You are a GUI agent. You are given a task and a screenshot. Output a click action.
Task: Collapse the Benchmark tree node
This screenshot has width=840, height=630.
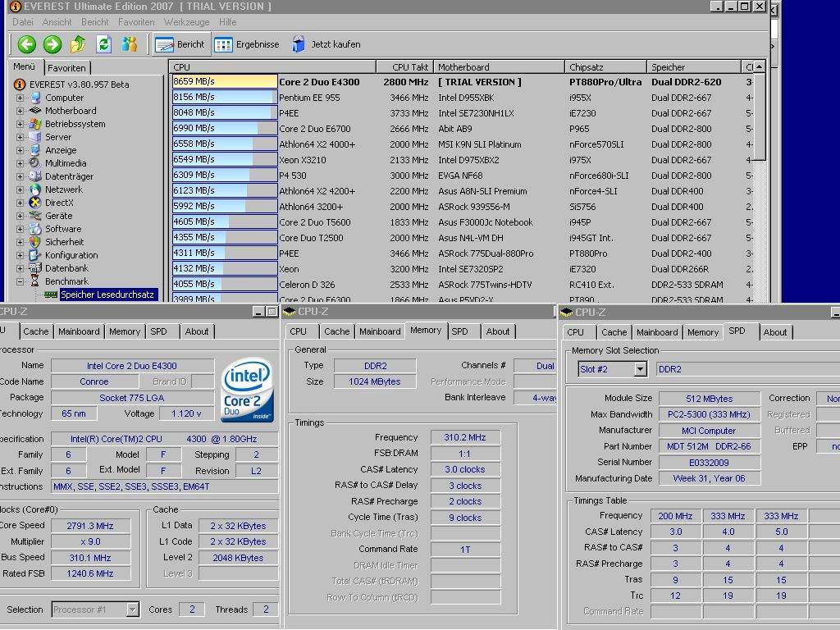click(x=20, y=282)
